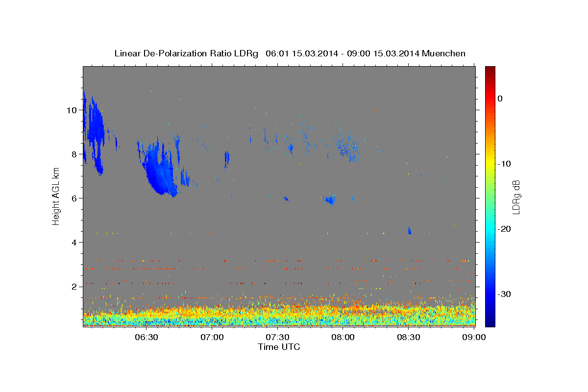
Task: Click the LDRg dB colorbar title
Action: (516, 196)
